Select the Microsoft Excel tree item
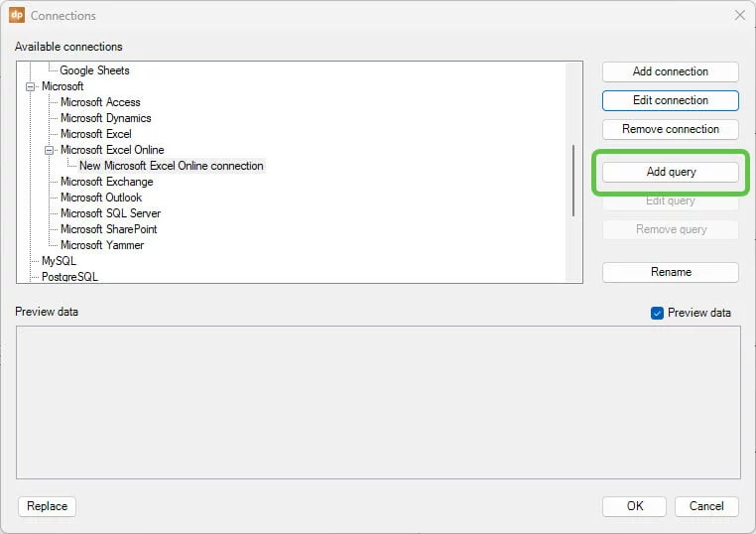This screenshot has height=534, width=756. [96, 134]
